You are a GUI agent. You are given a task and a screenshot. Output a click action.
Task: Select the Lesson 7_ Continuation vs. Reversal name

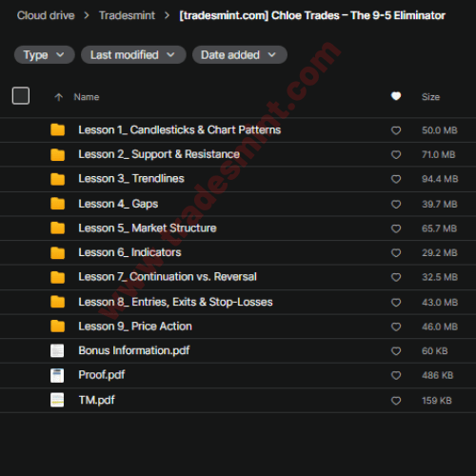click(x=168, y=277)
